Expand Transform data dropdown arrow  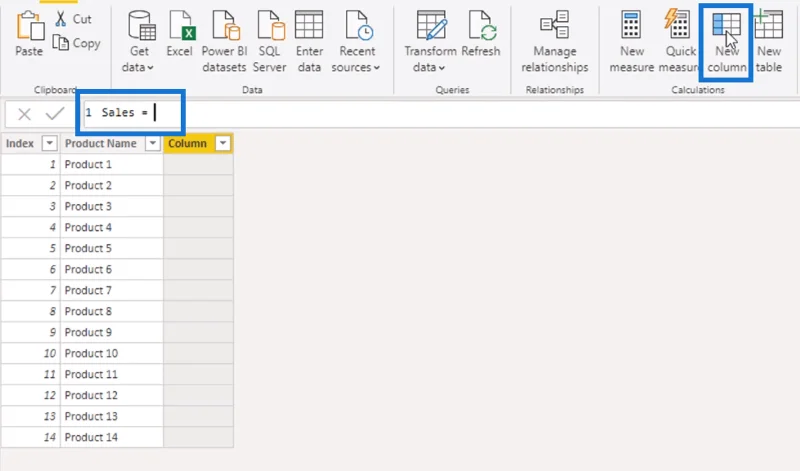442,67
